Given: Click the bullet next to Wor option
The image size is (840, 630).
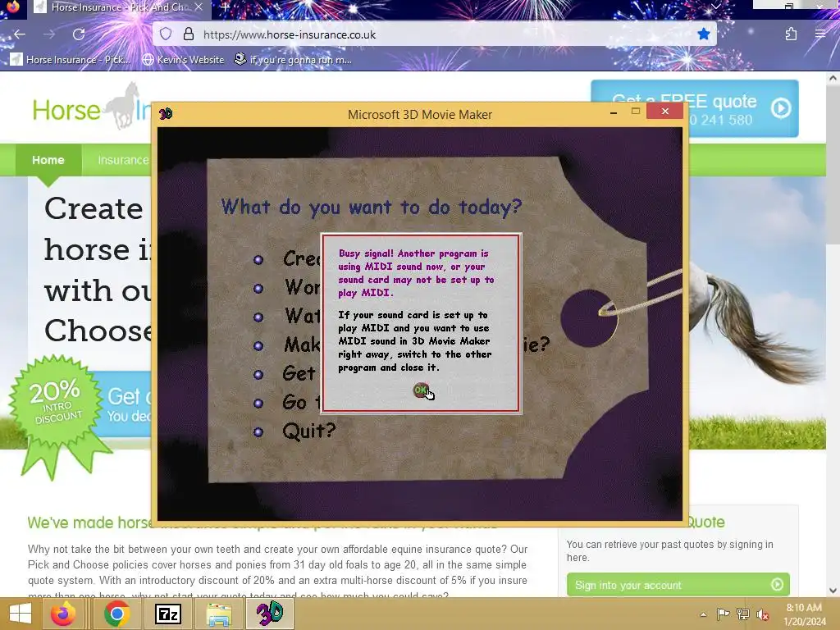Looking at the screenshot, I should [258, 288].
